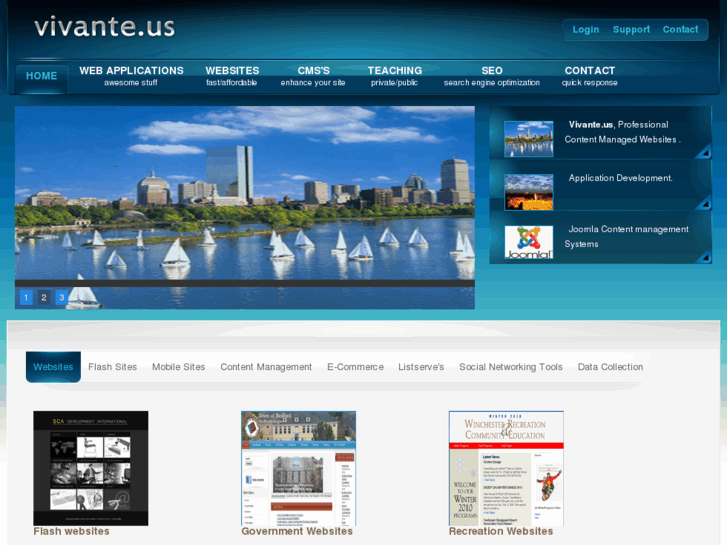Select the Websites tab

(53, 367)
